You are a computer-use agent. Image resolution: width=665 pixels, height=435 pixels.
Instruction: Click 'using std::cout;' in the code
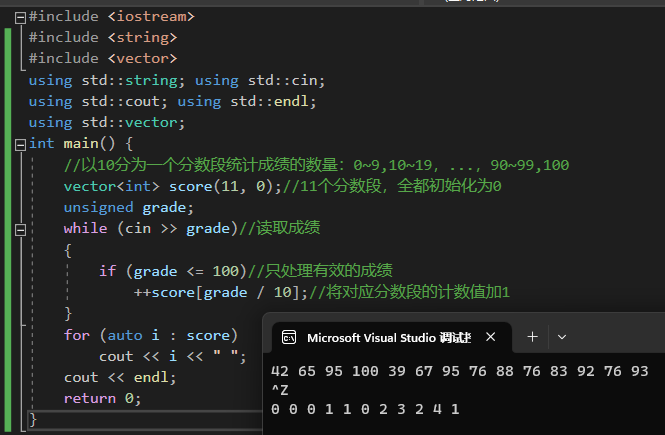point(98,101)
